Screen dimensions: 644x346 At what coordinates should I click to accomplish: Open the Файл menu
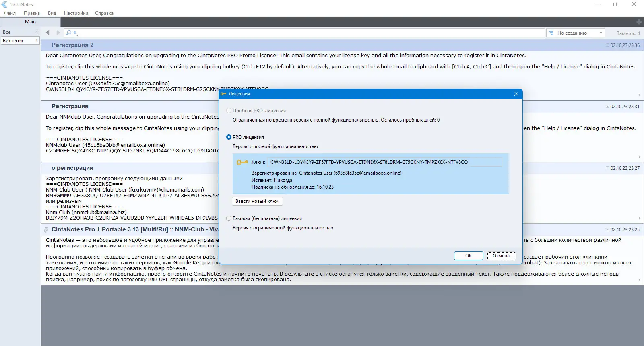10,13
